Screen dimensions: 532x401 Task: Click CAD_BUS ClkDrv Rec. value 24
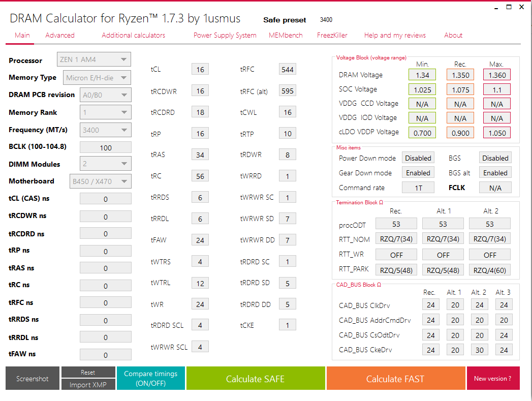[430, 304]
